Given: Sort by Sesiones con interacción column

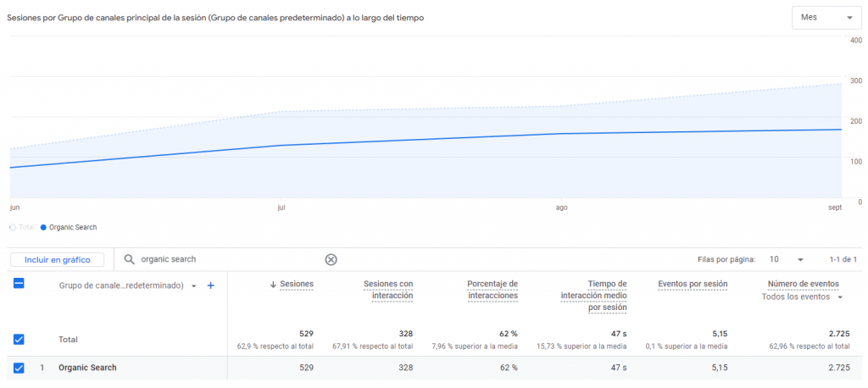Looking at the screenshot, I should 387,289.
